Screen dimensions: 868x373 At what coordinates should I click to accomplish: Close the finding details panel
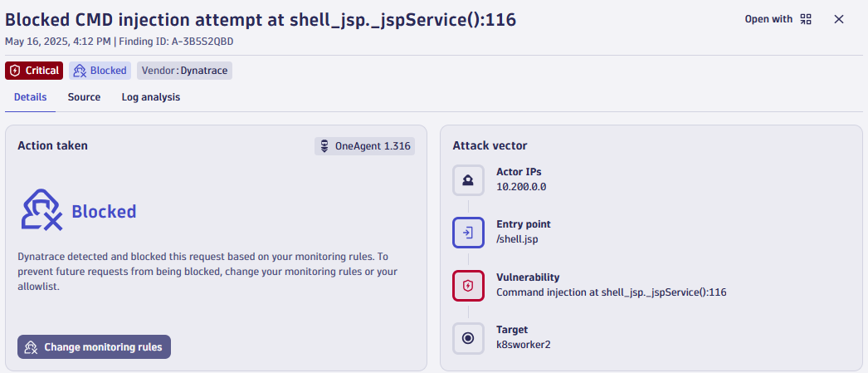coord(839,19)
